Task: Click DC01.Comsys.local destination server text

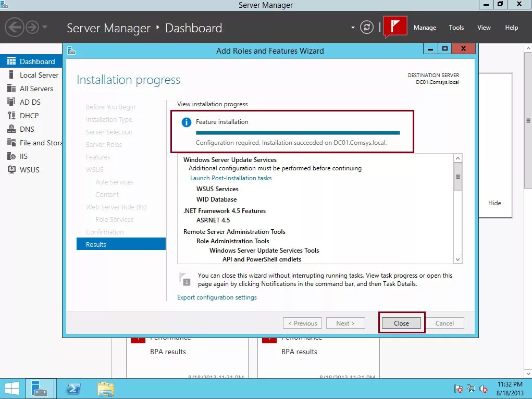Action: [437, 82]
